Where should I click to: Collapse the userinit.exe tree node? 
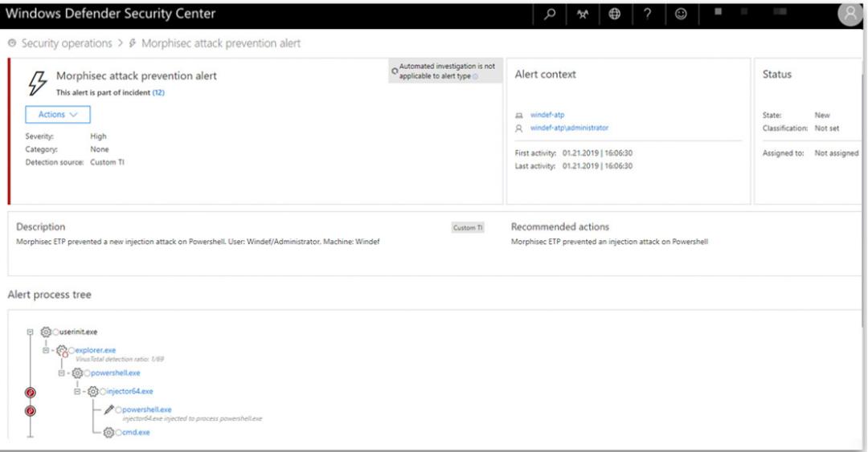pyautogui.click(x=30, y=332)
